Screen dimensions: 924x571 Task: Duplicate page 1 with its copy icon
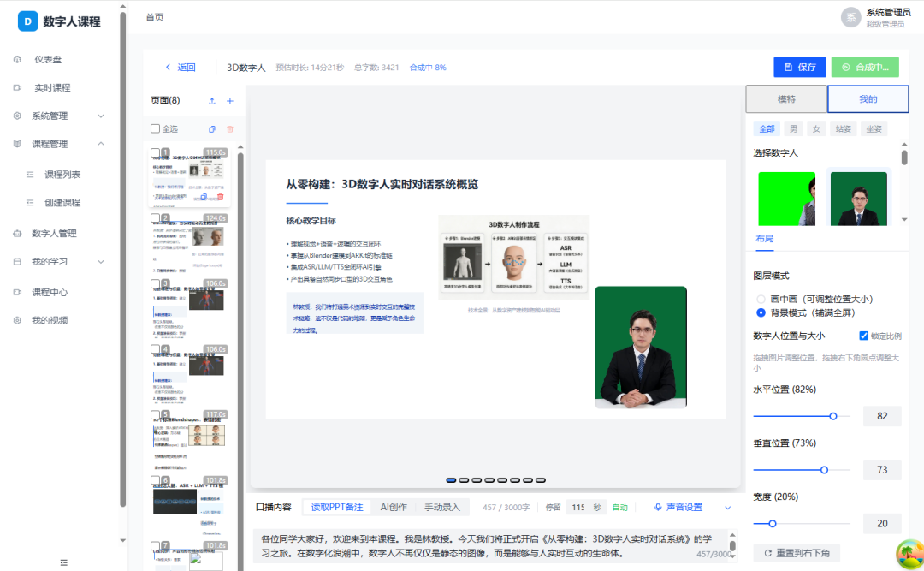(204, 197)
